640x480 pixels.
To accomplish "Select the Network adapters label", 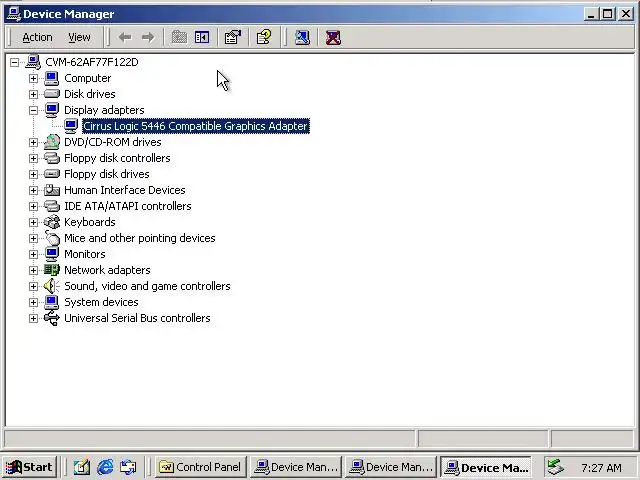I will tap(107, 270).
